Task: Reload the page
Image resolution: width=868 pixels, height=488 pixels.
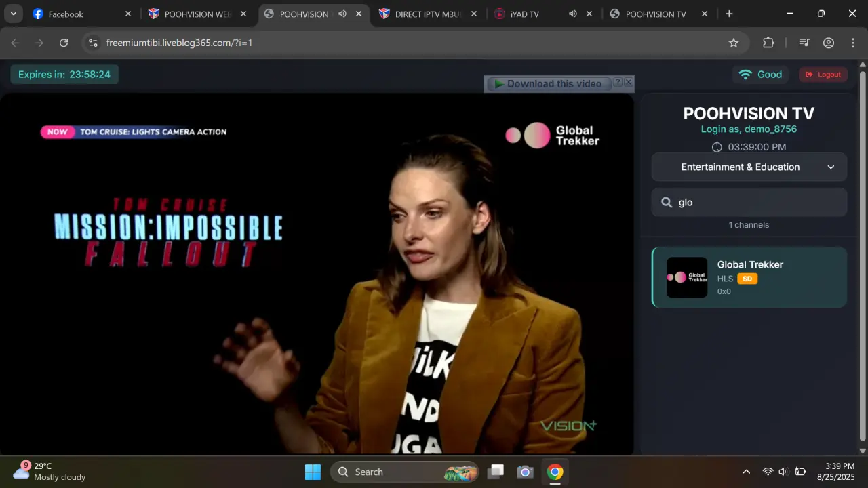Action: coord(64,43)
